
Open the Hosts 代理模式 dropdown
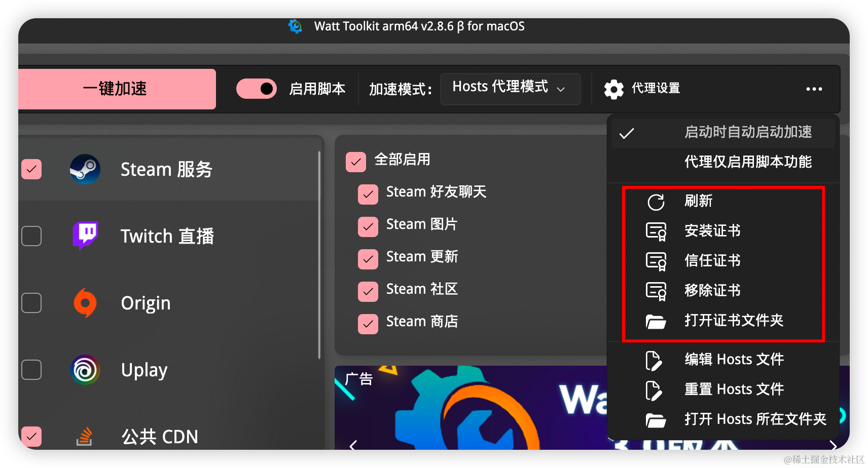click(x=511, y=89)
